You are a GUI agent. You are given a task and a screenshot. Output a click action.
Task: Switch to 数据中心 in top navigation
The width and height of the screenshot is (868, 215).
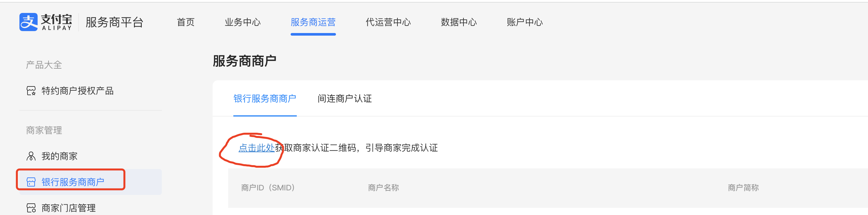point(459,22)
